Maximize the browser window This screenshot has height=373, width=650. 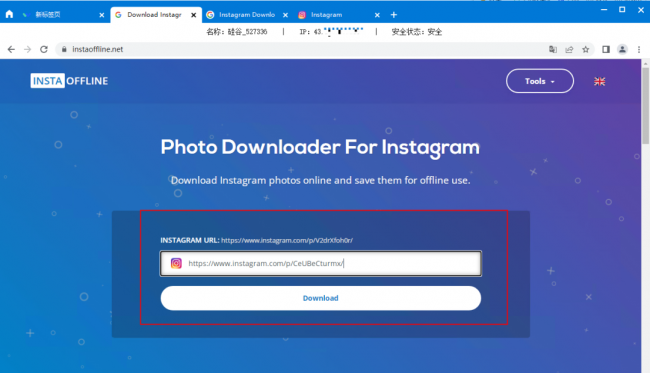[622, 10]
